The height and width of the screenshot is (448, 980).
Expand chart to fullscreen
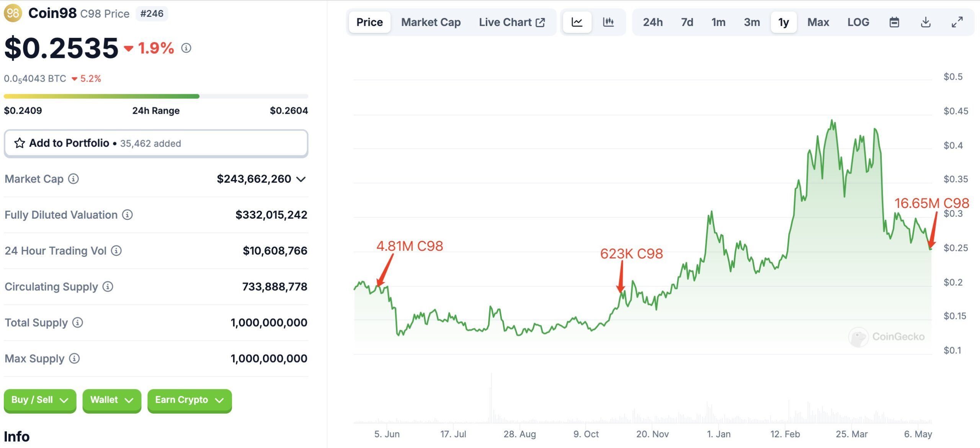click(x=957, y=22)
